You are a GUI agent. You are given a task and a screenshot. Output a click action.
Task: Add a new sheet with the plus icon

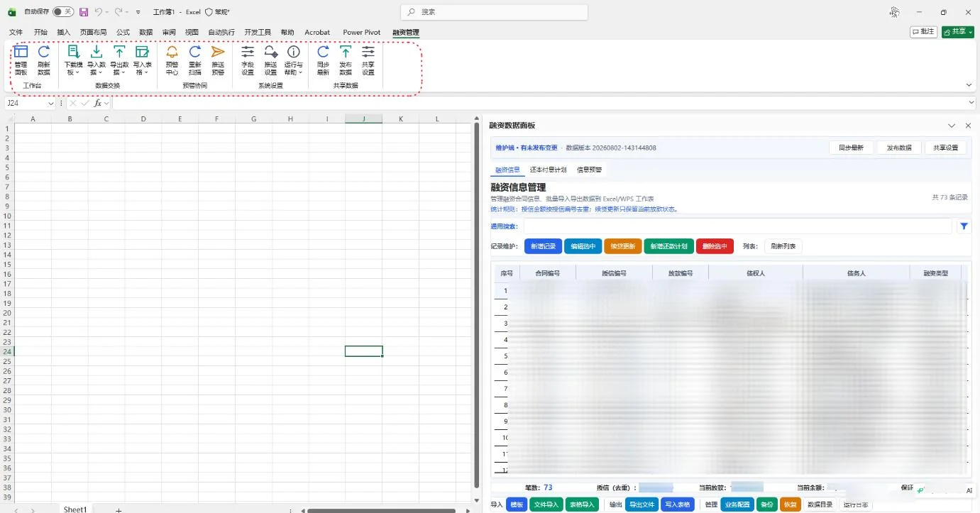pyautogui.click(x=119, y=509)
